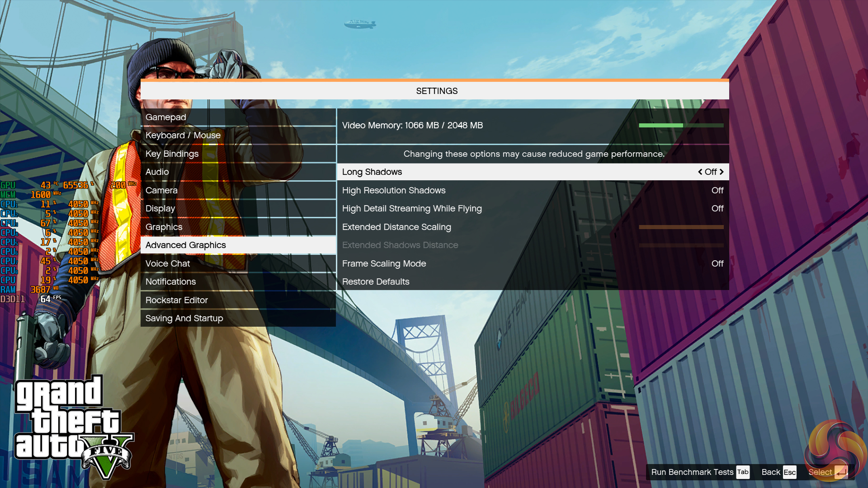
Task: Click the Esc key icon
Action: click(789, 472)
